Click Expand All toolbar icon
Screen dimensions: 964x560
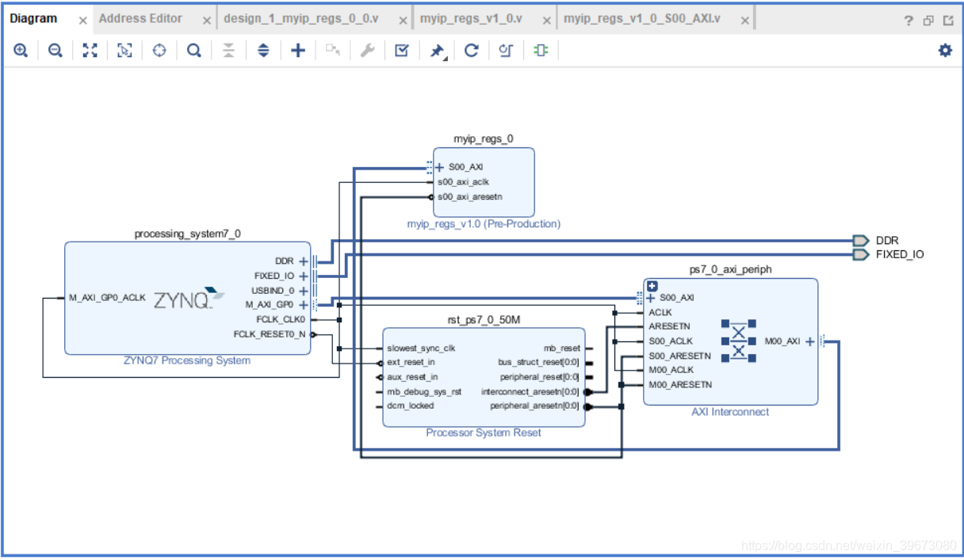[263, 51]
